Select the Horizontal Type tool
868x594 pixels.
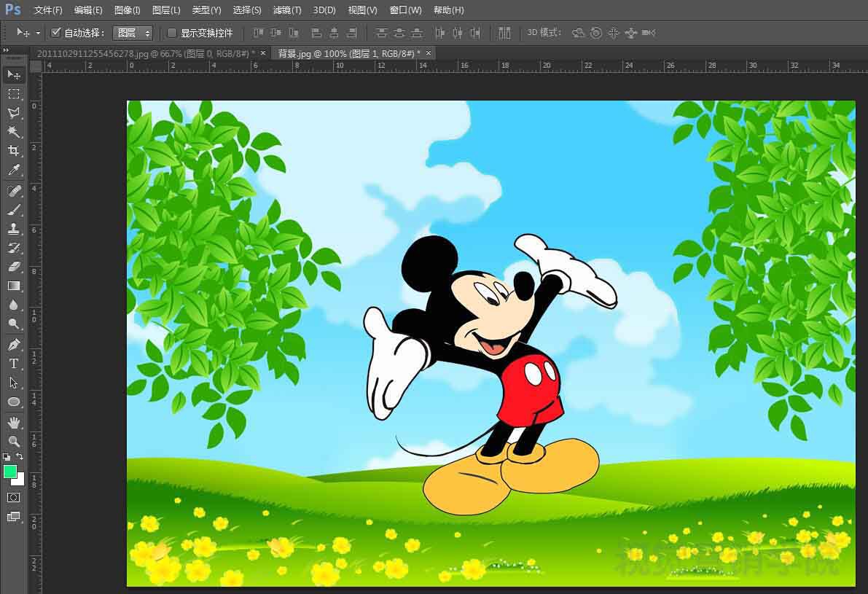tap(14, 364)
